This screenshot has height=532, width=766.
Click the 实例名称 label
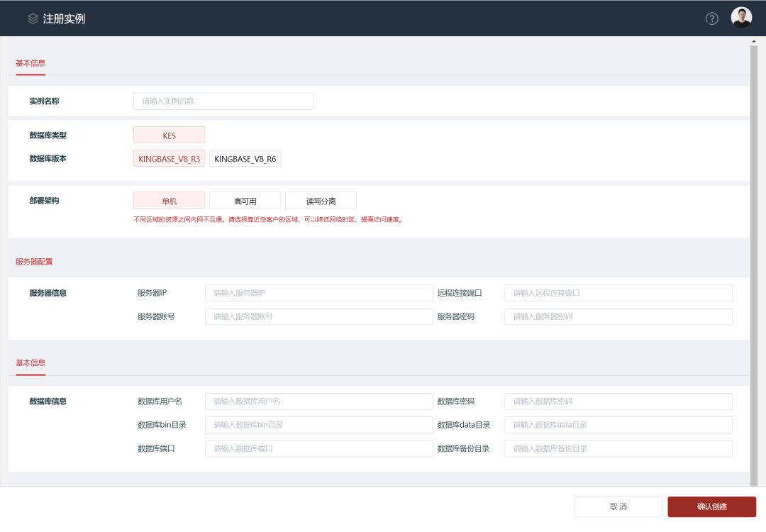point(44,101)
